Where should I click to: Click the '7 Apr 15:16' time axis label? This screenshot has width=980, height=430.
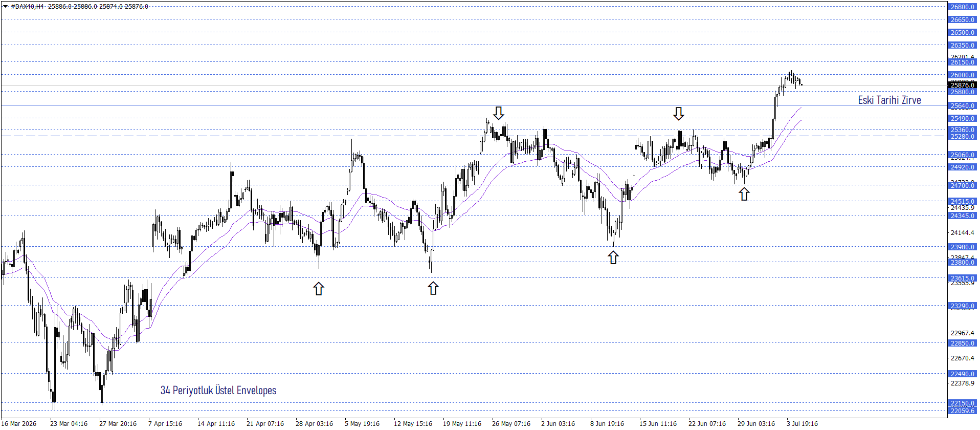[165, 423]
